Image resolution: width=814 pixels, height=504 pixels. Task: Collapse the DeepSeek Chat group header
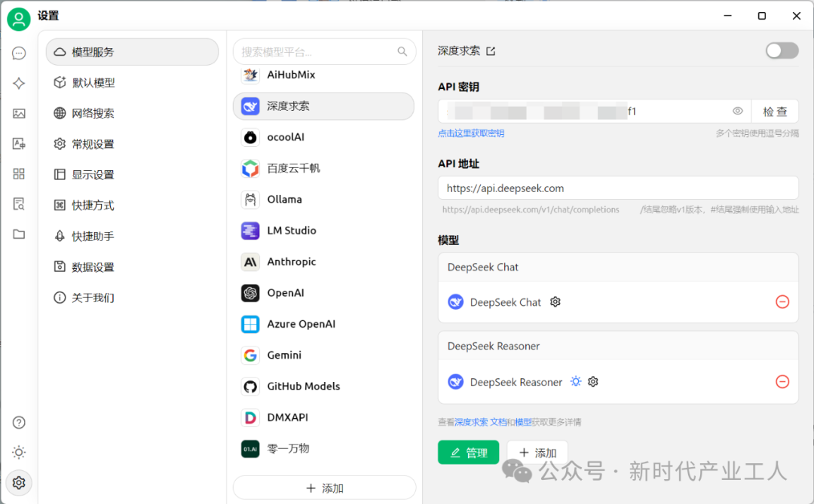pos(618,267)
